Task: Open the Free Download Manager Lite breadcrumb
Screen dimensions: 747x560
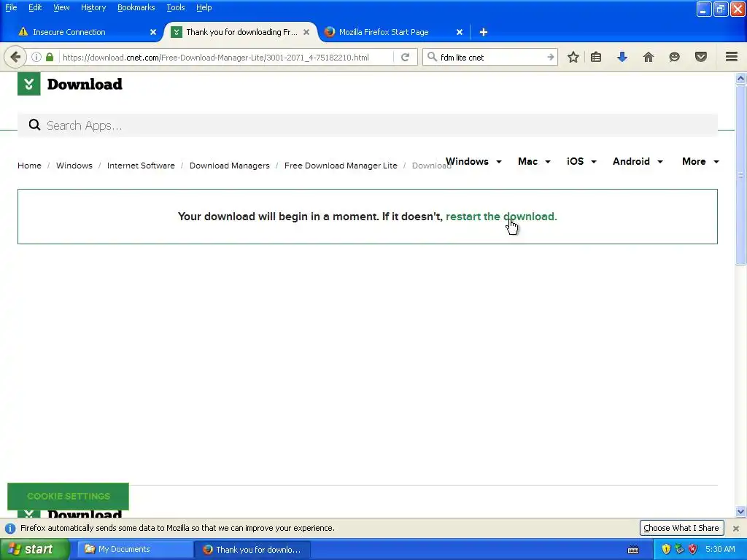Action: point(341,166)
